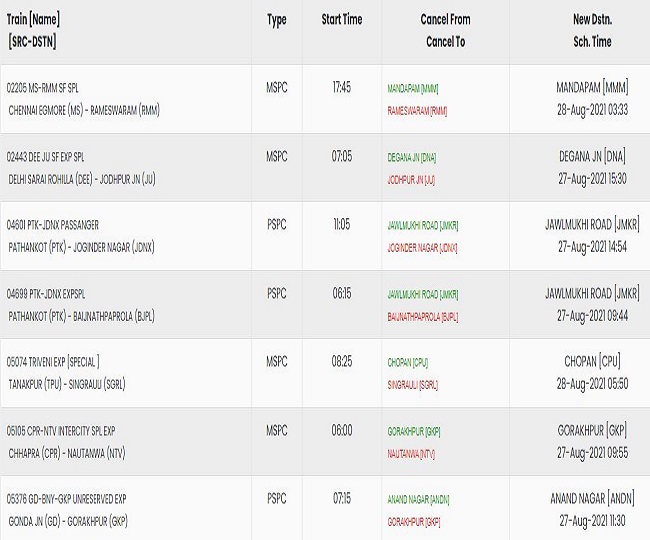Open train 02443 DEE JU SF EXP SPL
Screen dimensions: 650x540
click(45, 157)
